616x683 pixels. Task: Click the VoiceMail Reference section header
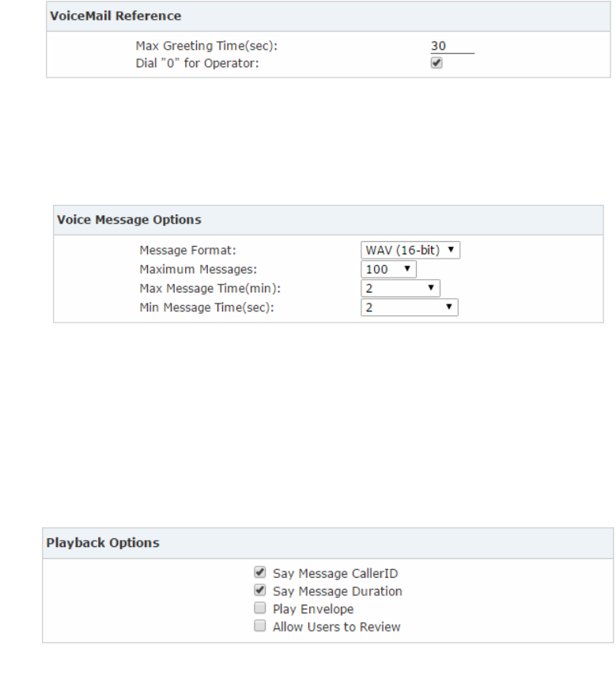(x=115, y=16)
